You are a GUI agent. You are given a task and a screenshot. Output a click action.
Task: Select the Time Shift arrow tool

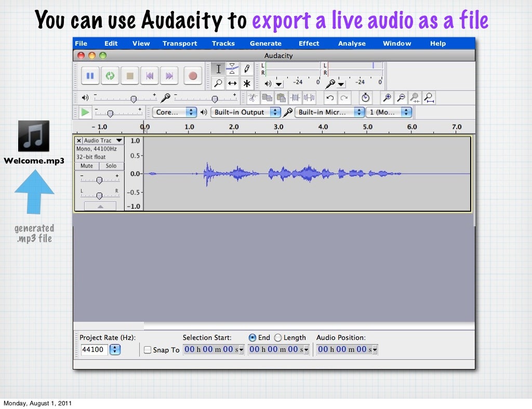click(x=232, y=83)
